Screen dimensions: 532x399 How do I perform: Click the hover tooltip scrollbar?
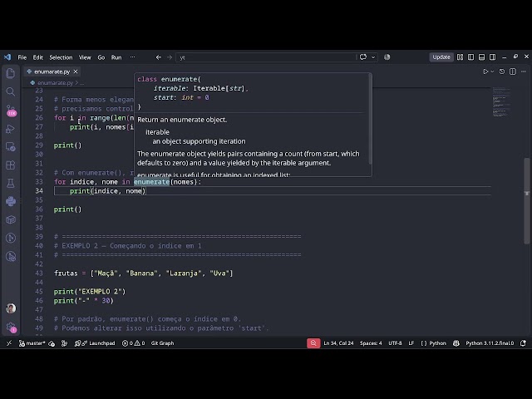pyautogui.click(x=370, y=120)
